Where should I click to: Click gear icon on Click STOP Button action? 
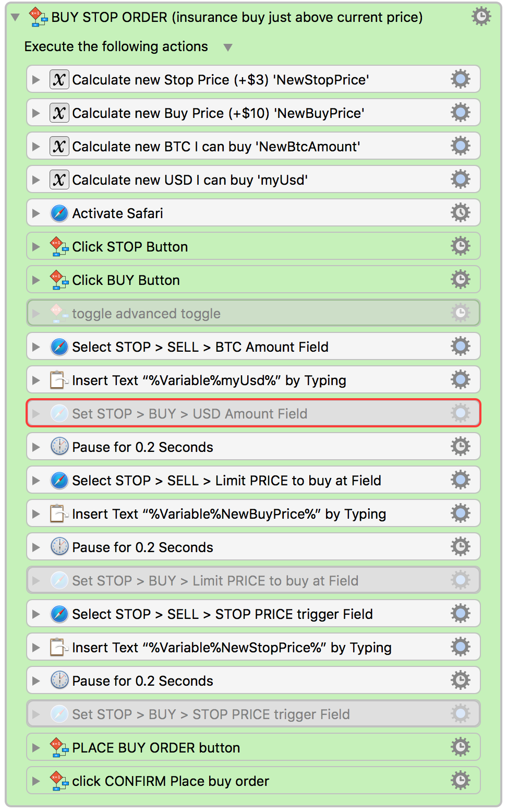point(461,246)
